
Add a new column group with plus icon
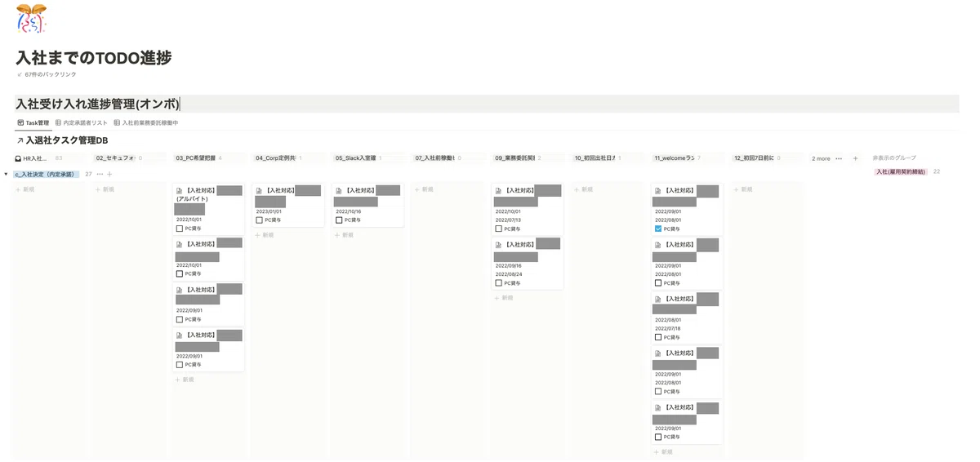[x=855, y=158]
